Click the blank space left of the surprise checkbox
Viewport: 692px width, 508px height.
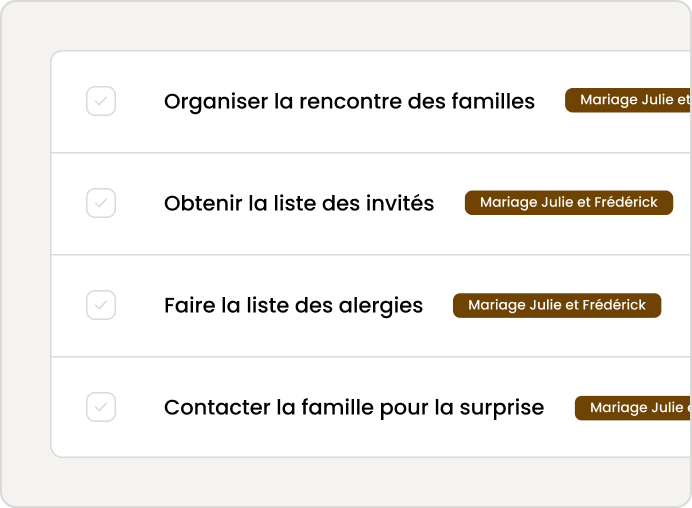[68, 407]
